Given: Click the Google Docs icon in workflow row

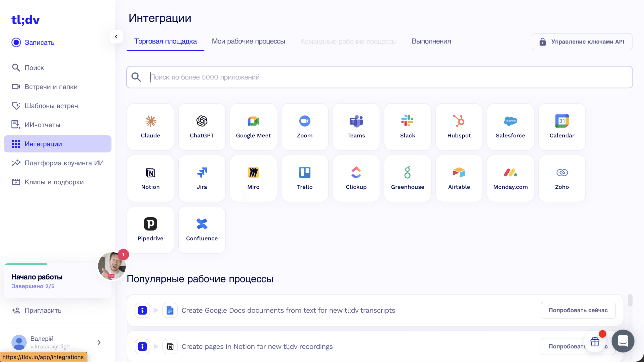Looking at the screenshot, I should pyautogui.click(x=170, y=310).
